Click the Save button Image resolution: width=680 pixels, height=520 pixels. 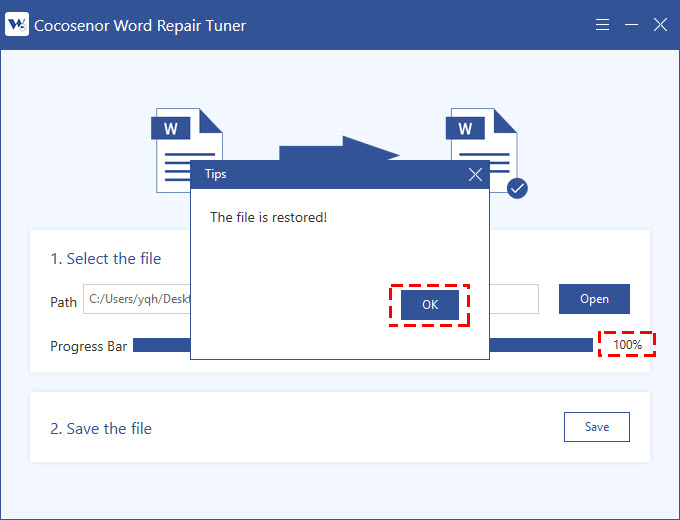pyautogui.click(x=597, y=427)
